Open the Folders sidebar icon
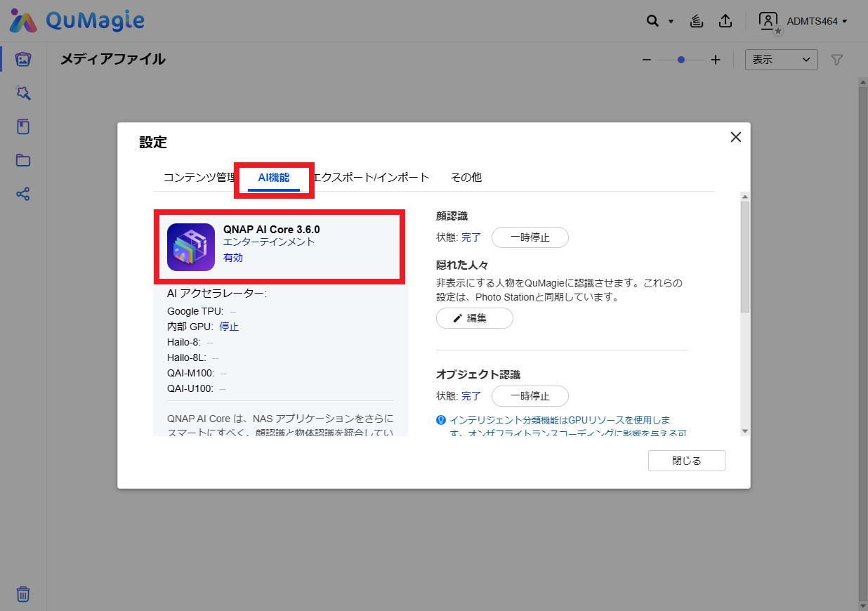 click(23, 161)
